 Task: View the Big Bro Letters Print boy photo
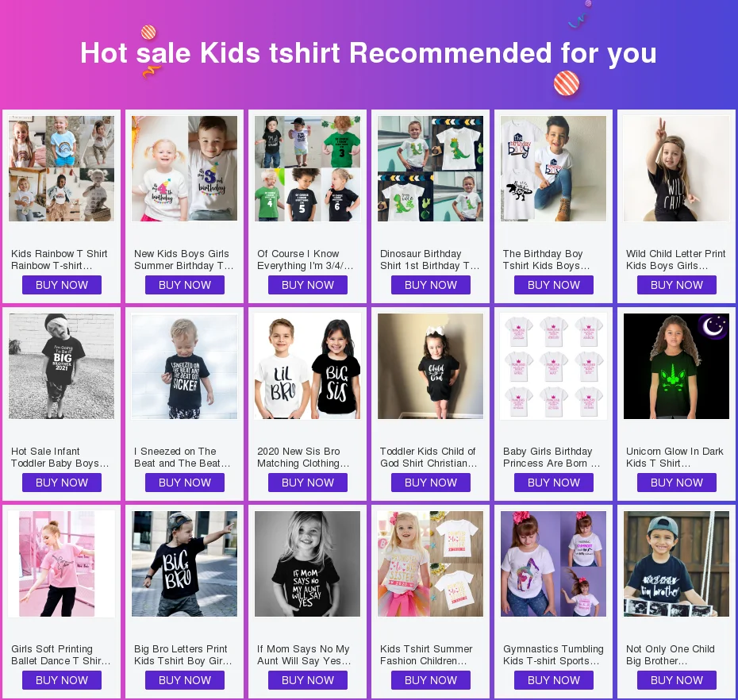click(184, 564)
